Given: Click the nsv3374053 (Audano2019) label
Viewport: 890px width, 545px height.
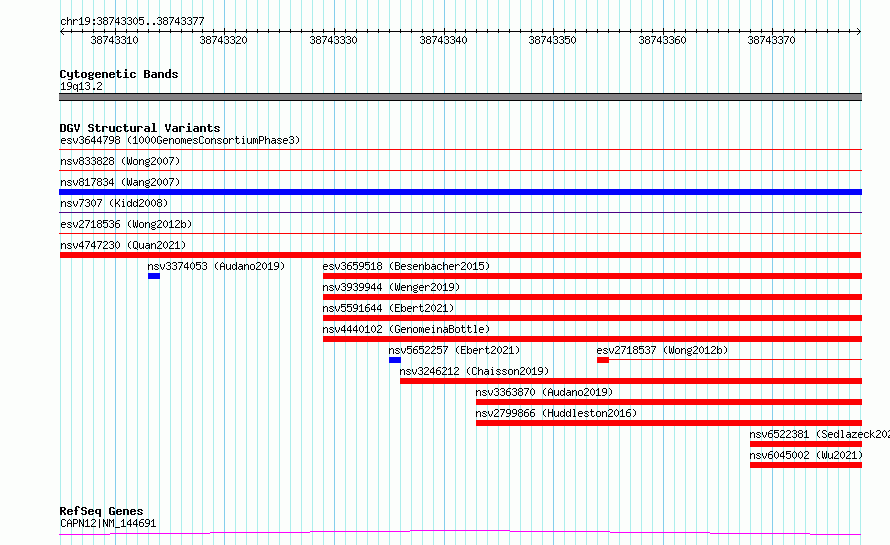Looking at the screenshot, I should [216, 266].
